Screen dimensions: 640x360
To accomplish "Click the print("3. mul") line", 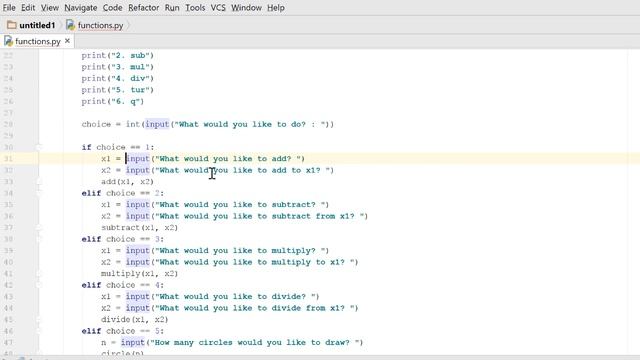I will coord(118,67).
